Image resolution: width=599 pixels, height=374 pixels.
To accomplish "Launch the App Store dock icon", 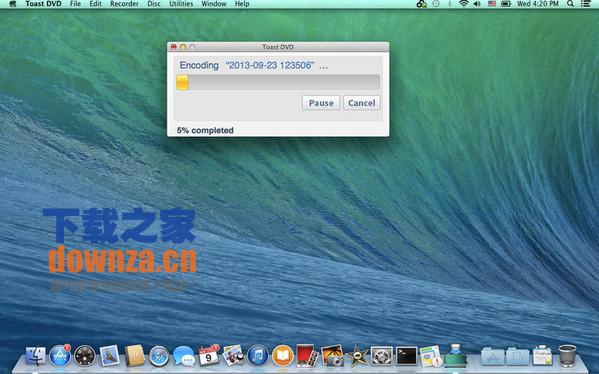I will point(60,356).
